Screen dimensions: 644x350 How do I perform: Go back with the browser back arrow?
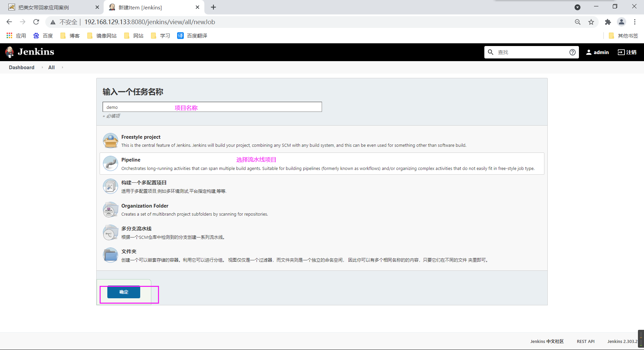9,22
